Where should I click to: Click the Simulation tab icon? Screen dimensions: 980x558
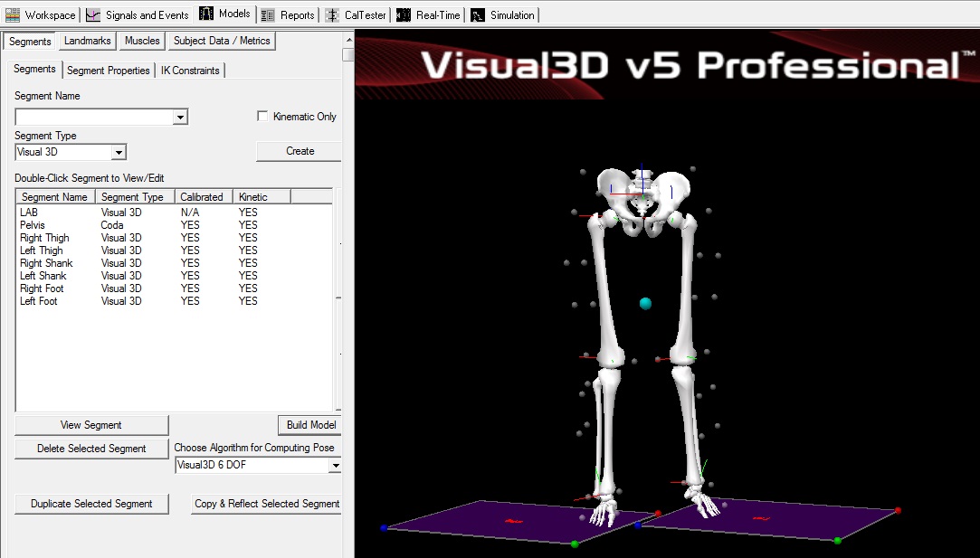tap(478, 15)
